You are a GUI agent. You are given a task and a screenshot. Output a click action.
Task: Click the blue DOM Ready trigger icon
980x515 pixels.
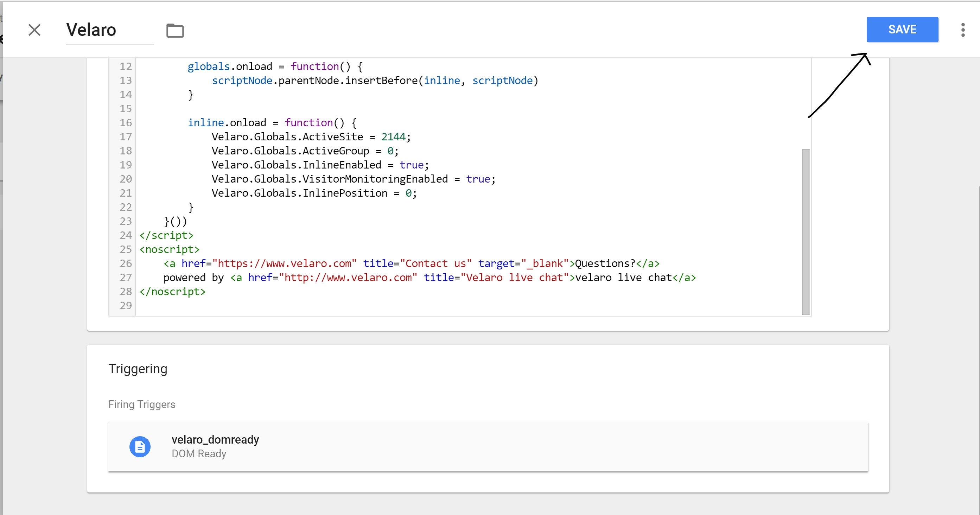pyautogui.click(x=140, y=446)
